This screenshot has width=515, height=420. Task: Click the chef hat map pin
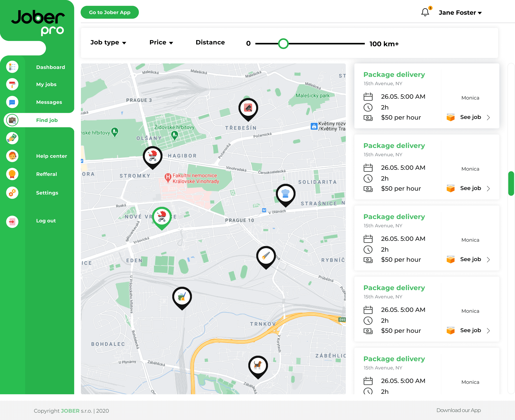click(x=285, y=194)
